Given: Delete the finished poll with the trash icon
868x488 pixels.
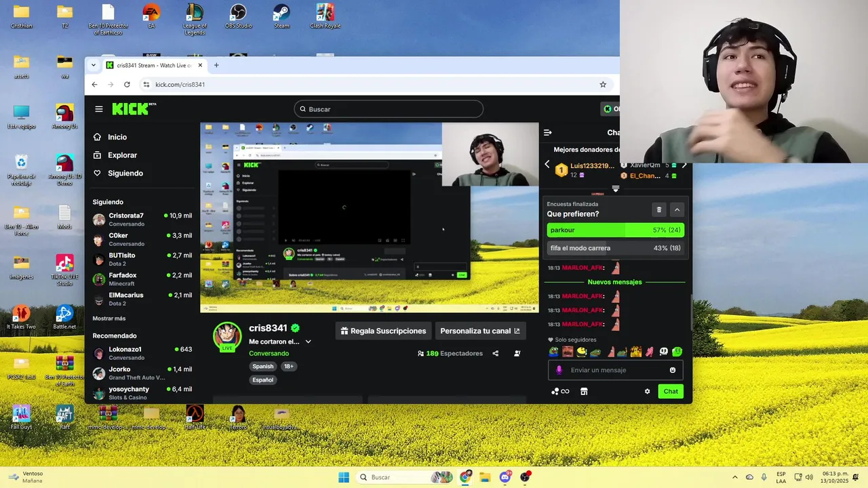Looking at the screenshot, I should (x=658, y=210).
